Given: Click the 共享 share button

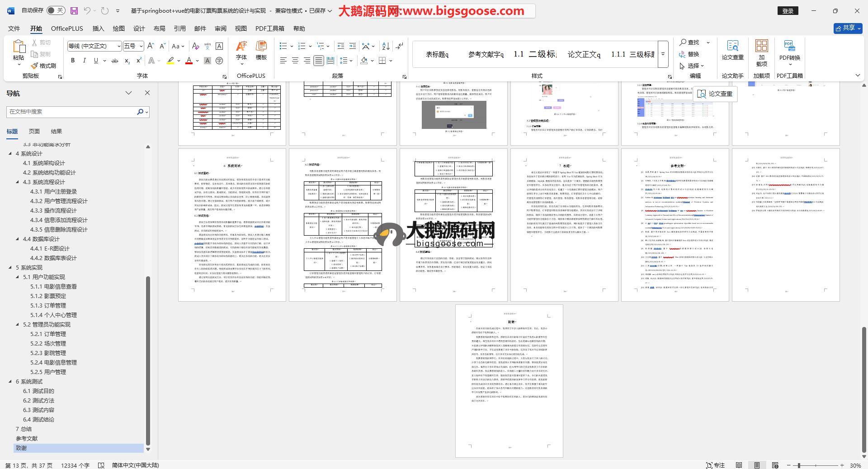Looking at the screenshot, I should (x=848, y=28).
